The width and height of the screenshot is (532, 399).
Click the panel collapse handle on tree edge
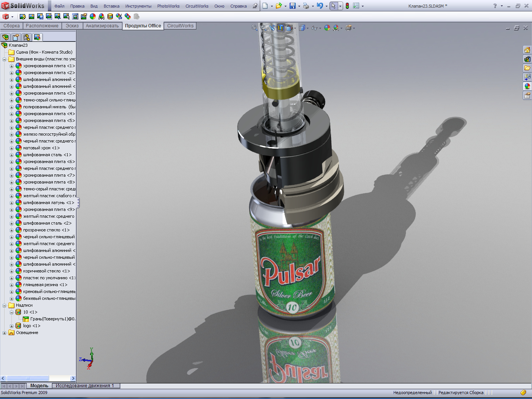tap(78, 203)
